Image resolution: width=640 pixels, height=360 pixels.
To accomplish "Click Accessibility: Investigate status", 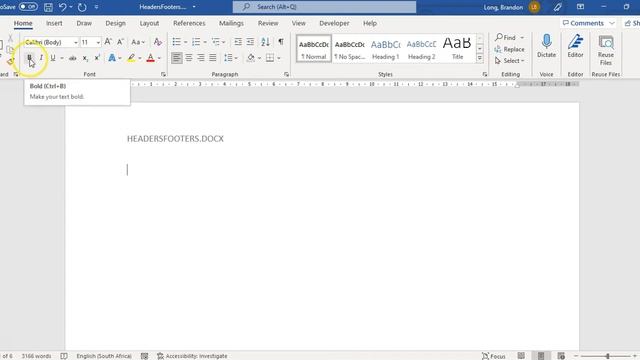I will pyautogui.click(x=192, y=356).
